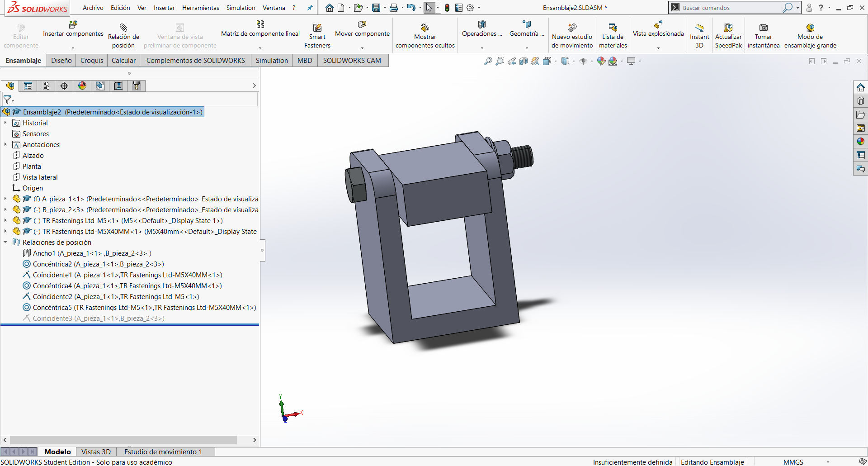Collapse the Relaciones de posición folder
This screenshot has width=868, height=466.
click(5, 243)
